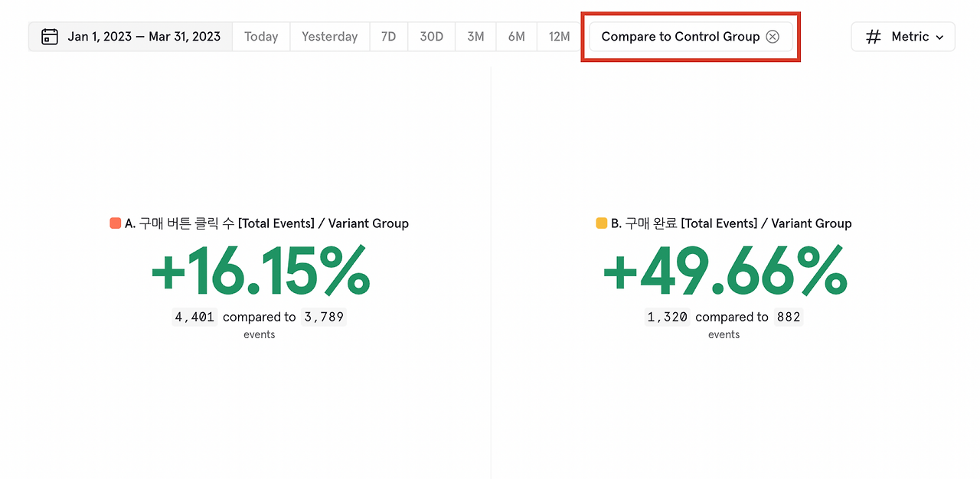
Task: Click the 4,401 events value
Action: click(194, 317)
